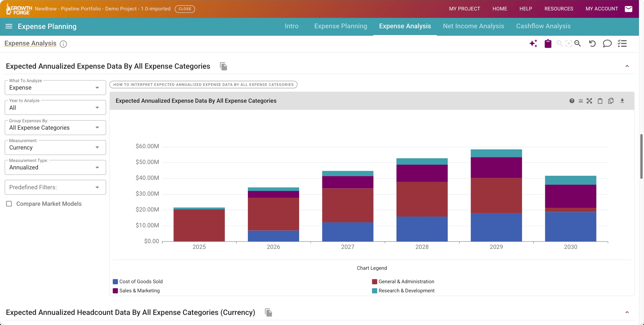Click the $60.00M axis label
This screenshot has width=644, height=325.
click(147, 146)
